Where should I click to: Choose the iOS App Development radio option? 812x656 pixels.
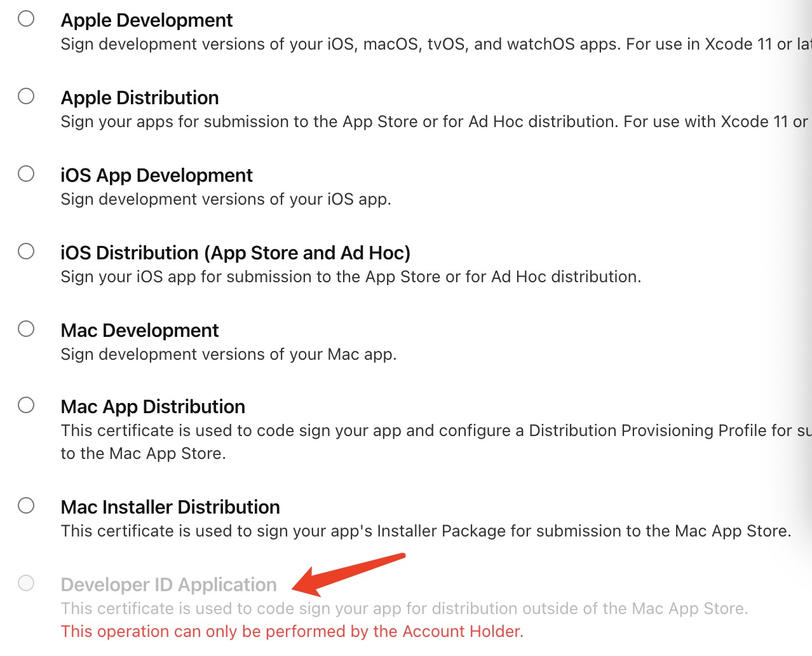(26, 174)
